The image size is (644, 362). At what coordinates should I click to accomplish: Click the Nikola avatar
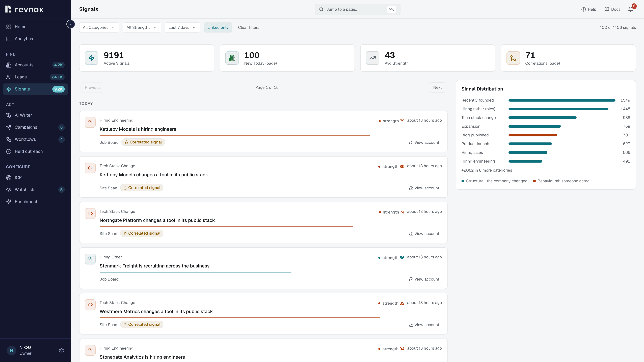click(11, 350)
